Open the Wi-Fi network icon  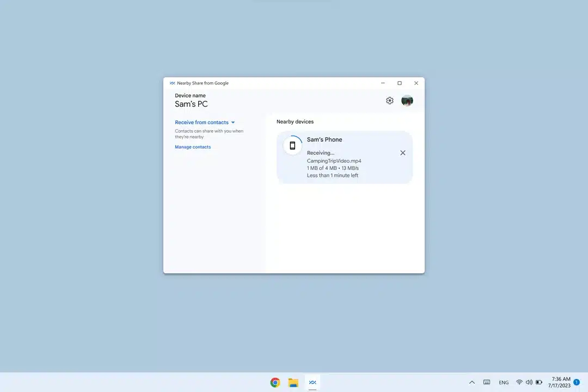click(519, 382)
